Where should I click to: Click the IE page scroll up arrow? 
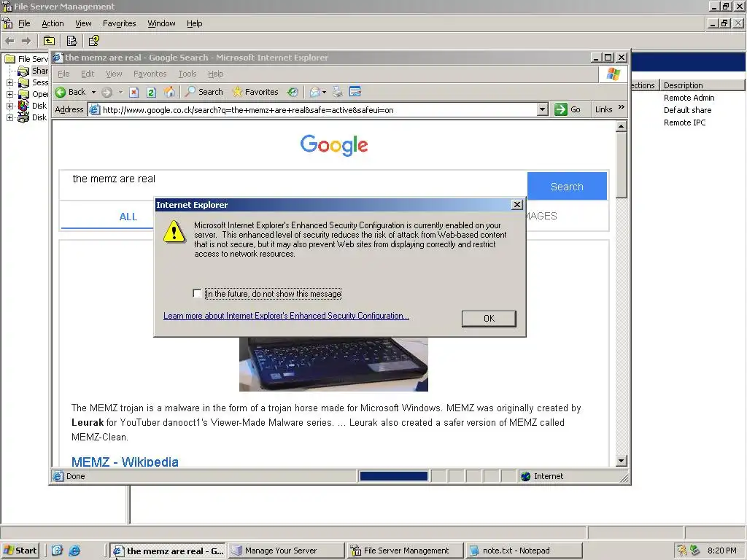click(621, 126)
